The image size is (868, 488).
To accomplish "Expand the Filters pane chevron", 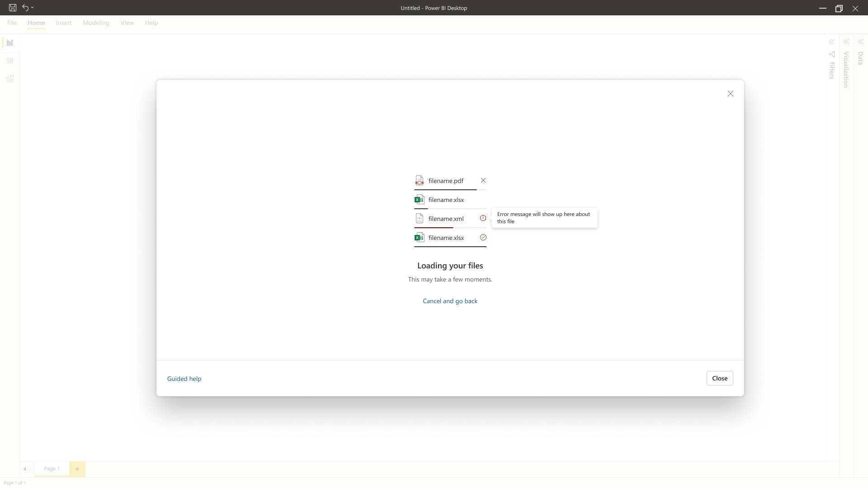I will click(831, 42).
